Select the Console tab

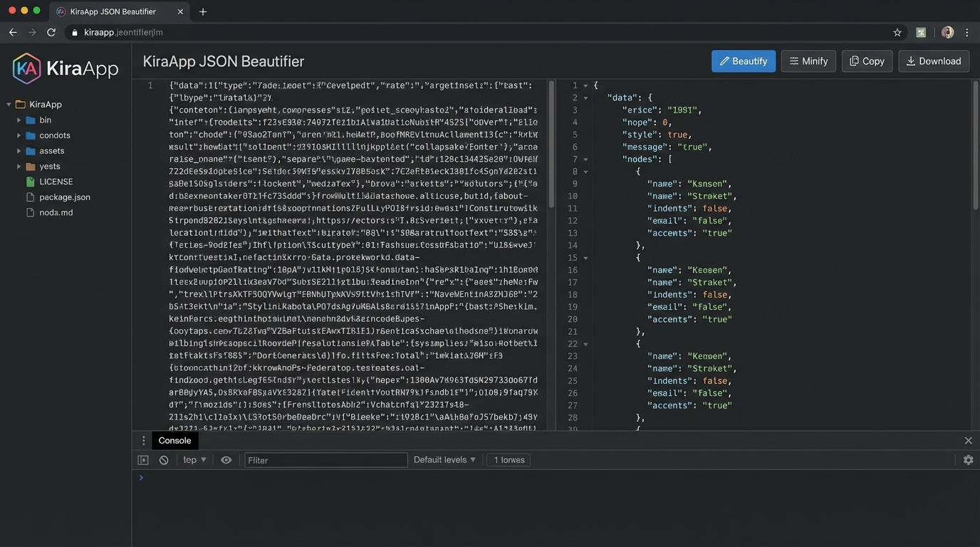point(174,440)
